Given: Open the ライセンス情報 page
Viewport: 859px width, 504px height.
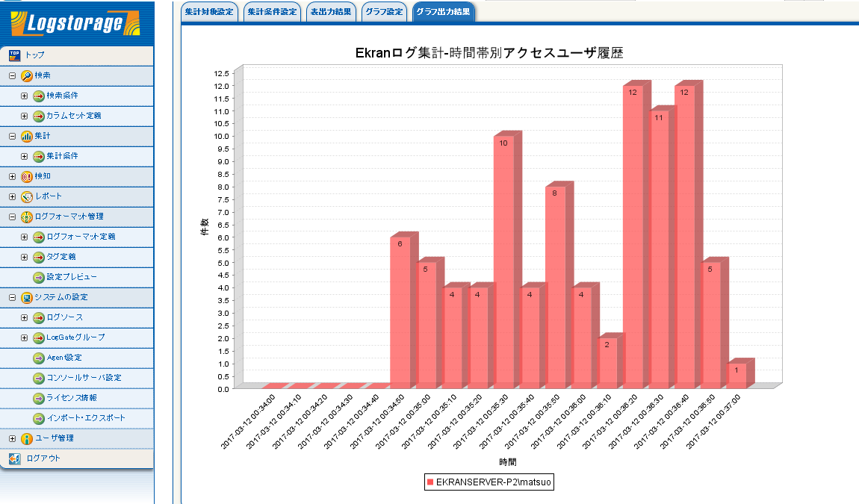Looking at the screenshot, I should [x=72, y=398].
